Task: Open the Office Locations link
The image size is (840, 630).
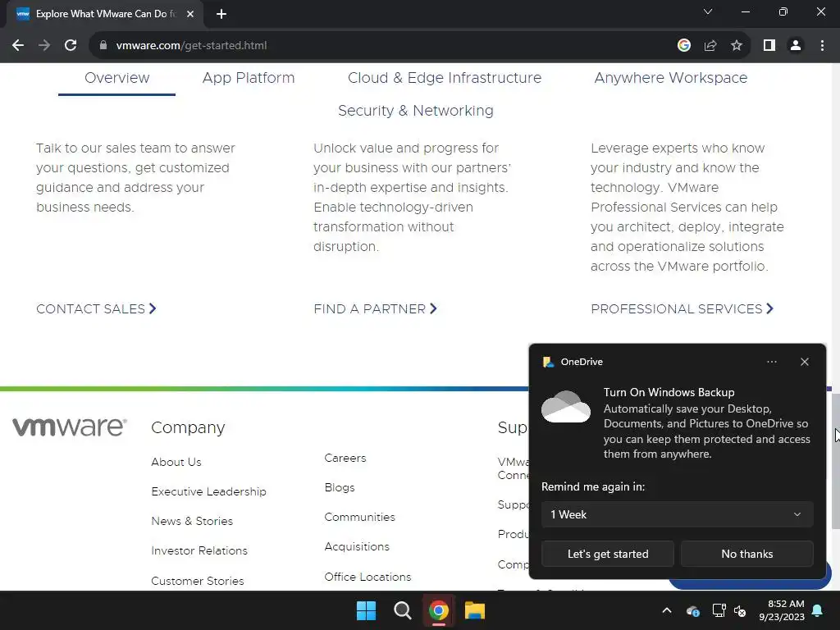Action: pos(367,577)
